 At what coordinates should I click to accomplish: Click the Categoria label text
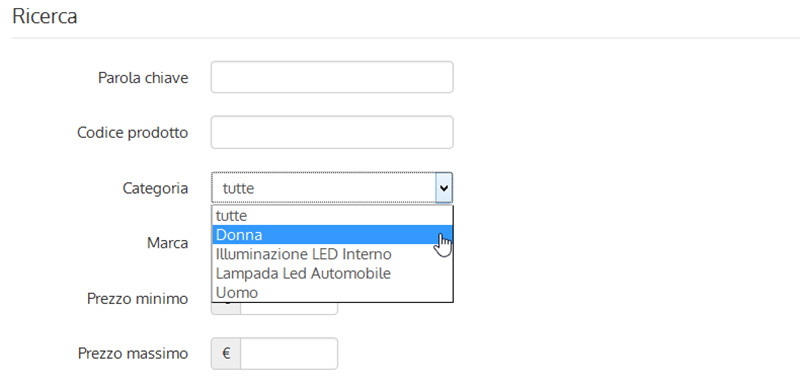pos(155,188)
